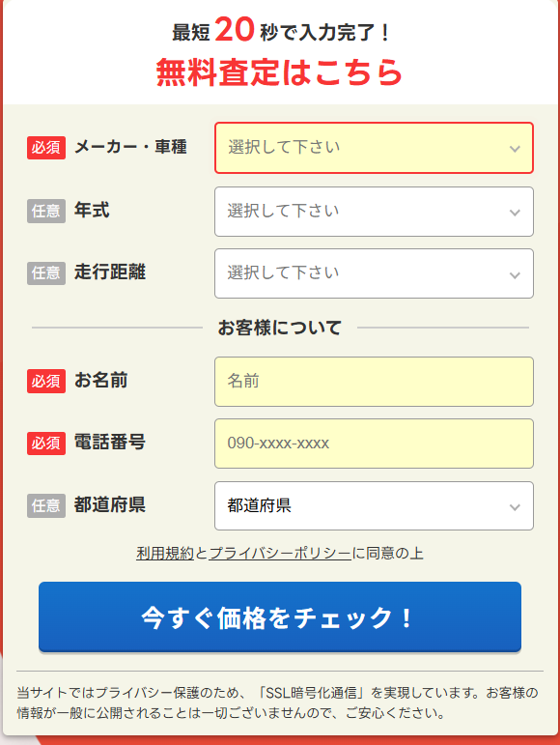Viewport: 560px width, 745px height.
Task: Click the chevron arrow in 年式 field
Action: point(515,213)
